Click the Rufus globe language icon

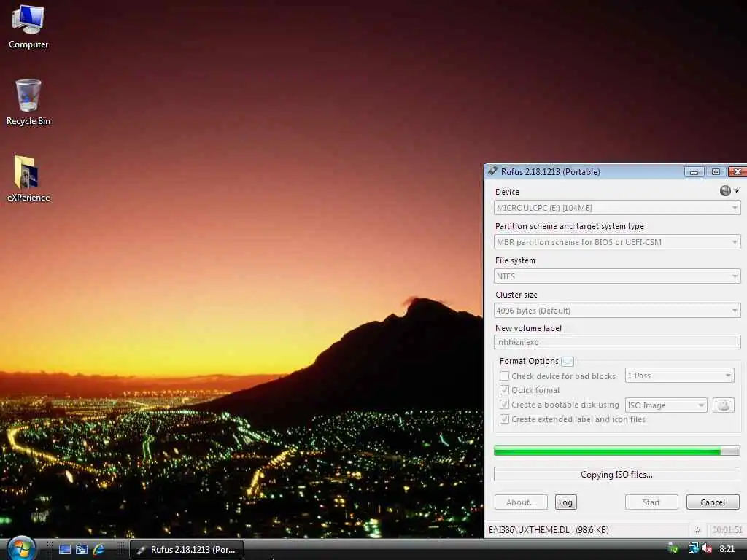725,190
